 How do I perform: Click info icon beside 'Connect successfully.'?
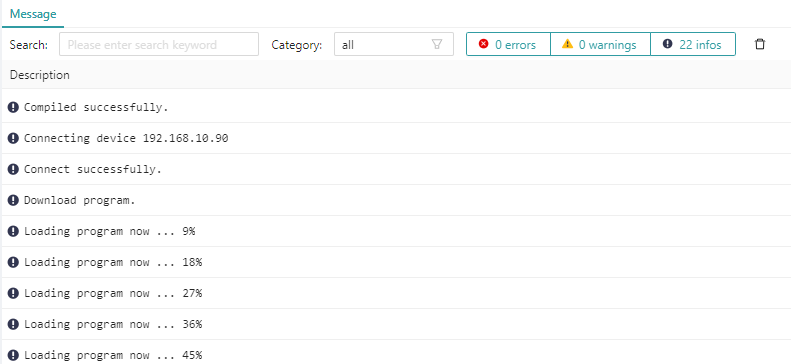coord(13,169)
